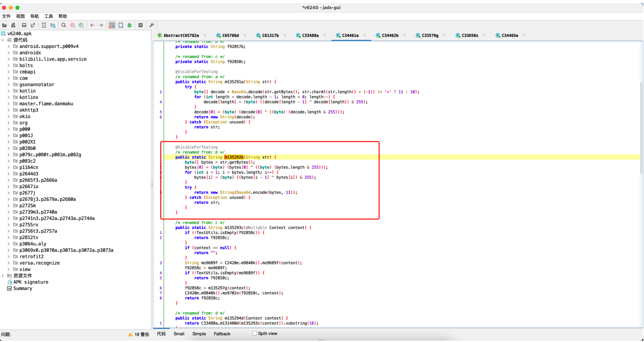Switch to Smali view mode

179,334
